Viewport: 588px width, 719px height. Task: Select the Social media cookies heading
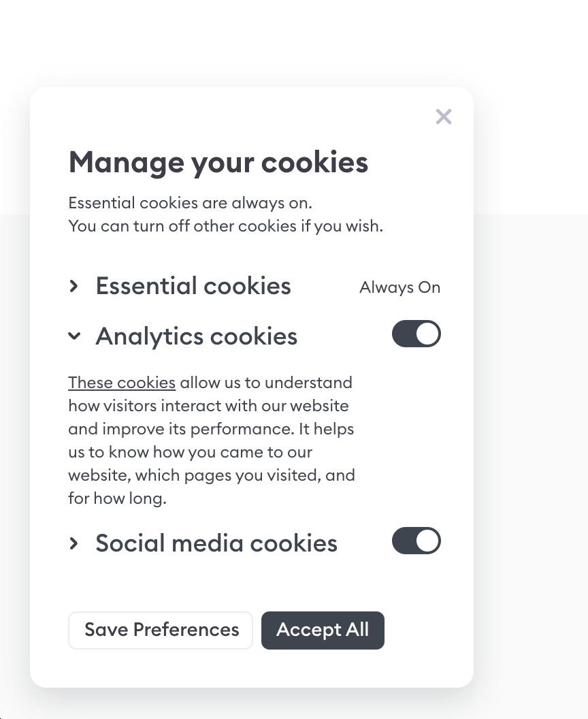pyautogui.click(x=216, y=543)
